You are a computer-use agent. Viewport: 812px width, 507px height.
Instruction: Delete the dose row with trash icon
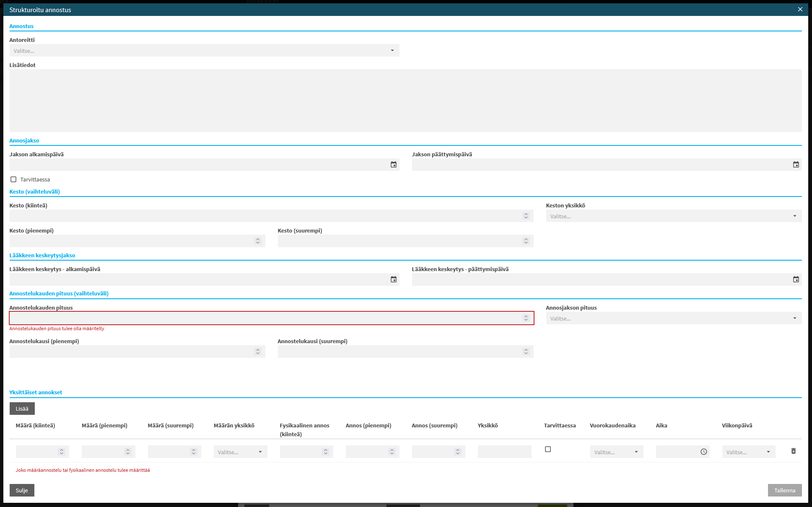coord(793,451)
